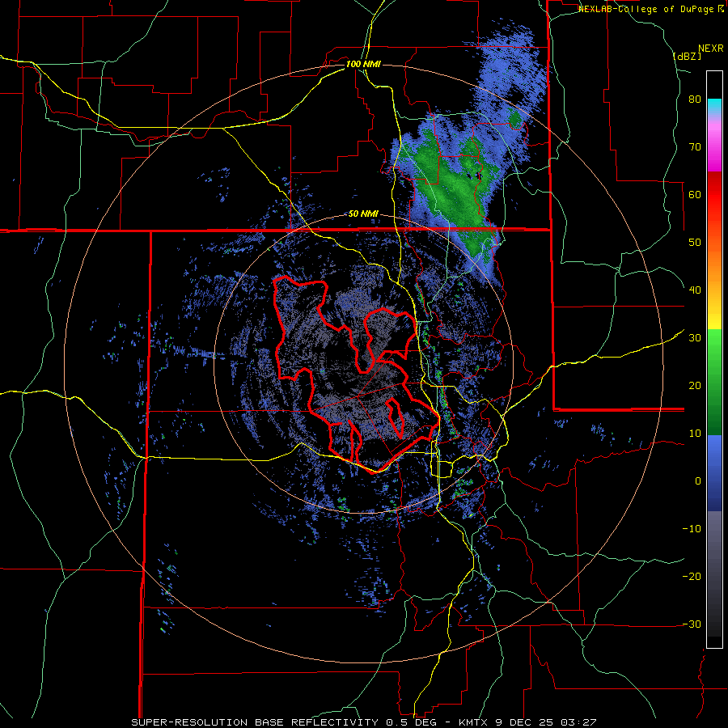Click the KMTX station identifier in the caption
728x728 pixels.
tap(474, 722)
